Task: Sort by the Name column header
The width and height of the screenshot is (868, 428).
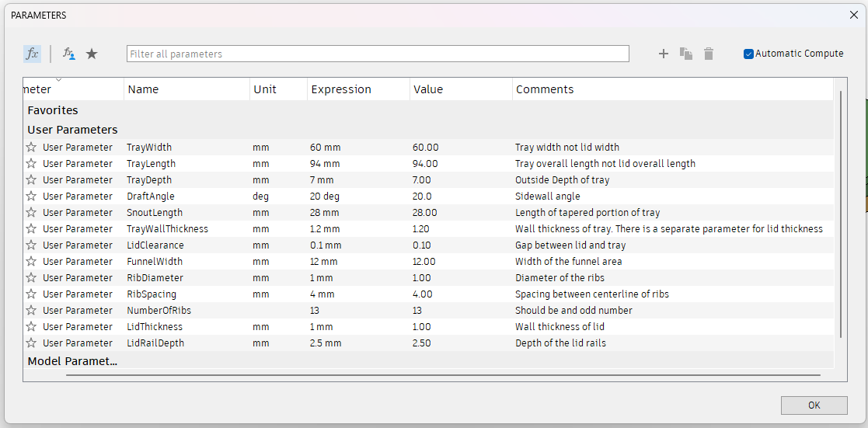Action: click(x=144, y=89)
